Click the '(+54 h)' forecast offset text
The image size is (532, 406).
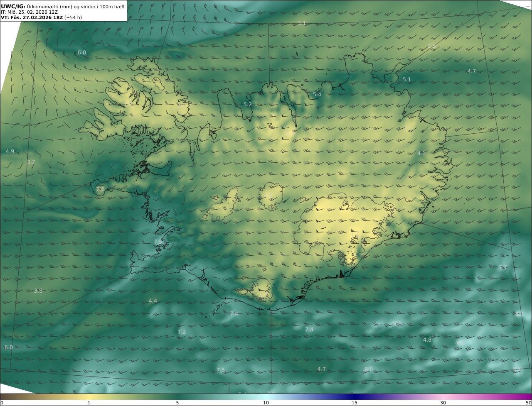coord(73,17)
